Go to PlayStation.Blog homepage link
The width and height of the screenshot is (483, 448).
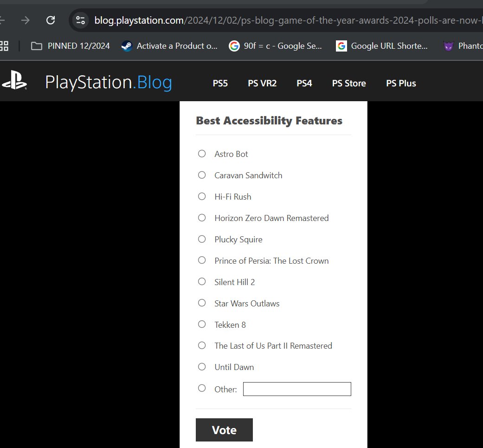[108, 82]
